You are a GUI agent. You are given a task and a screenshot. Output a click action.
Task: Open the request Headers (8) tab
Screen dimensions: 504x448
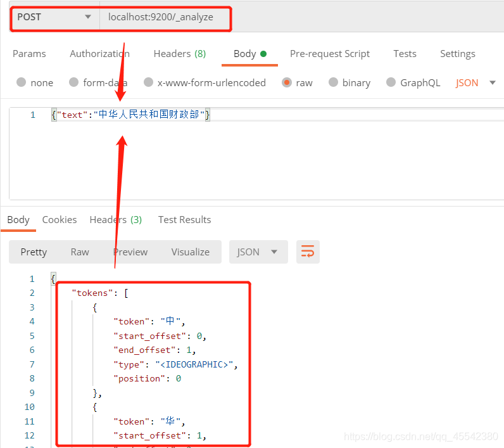(x=180, y=54)
